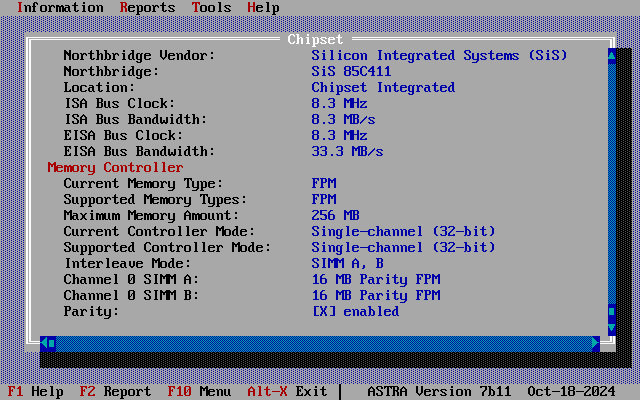Click the ISA Bus Bandwidth label
Image resolution: width=640 pixels, height=400 pixels.
(135, 119)
